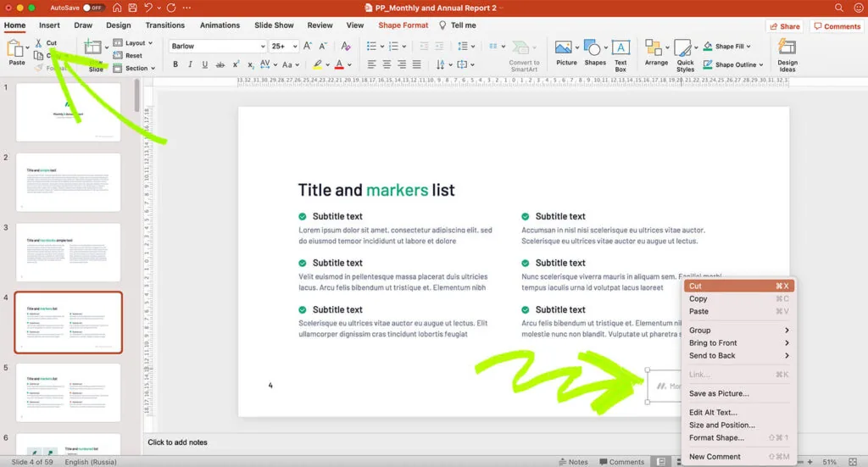
Task: Choose Copy from the context menu
Action: point(738,298)
